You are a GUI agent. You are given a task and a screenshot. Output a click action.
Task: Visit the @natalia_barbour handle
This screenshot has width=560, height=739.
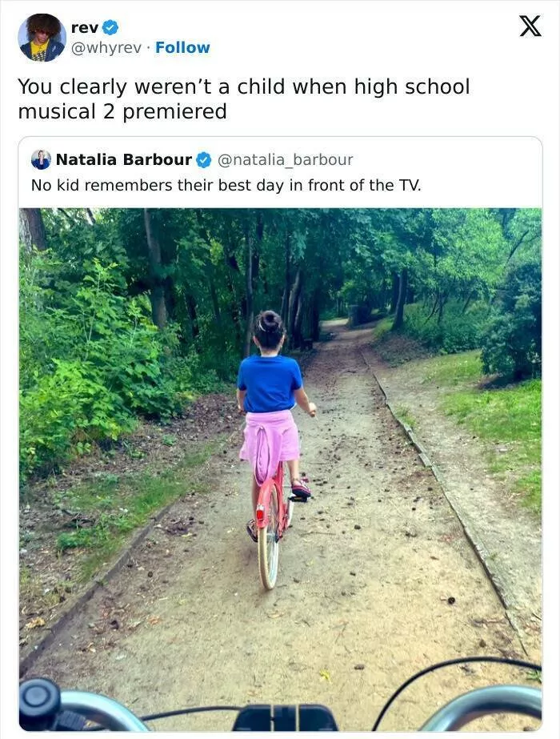(x=285, y=159)
